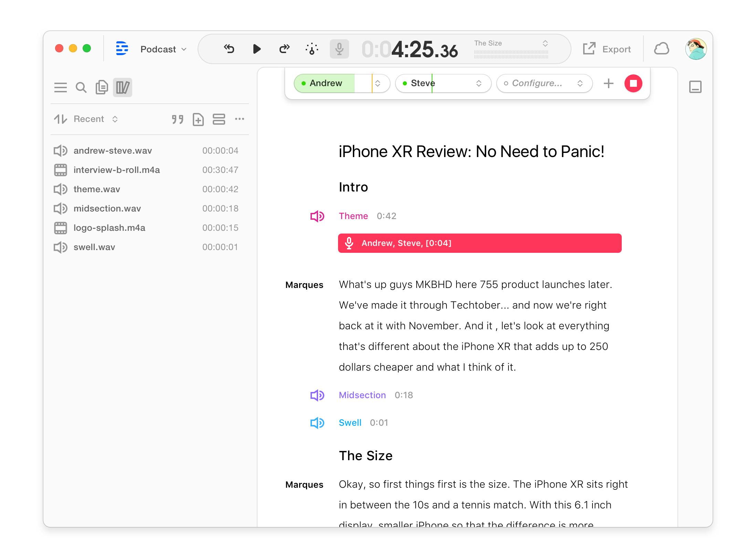Toggle the microphone record button in transport bar
The image size is (756, 558).
point(339,49)
